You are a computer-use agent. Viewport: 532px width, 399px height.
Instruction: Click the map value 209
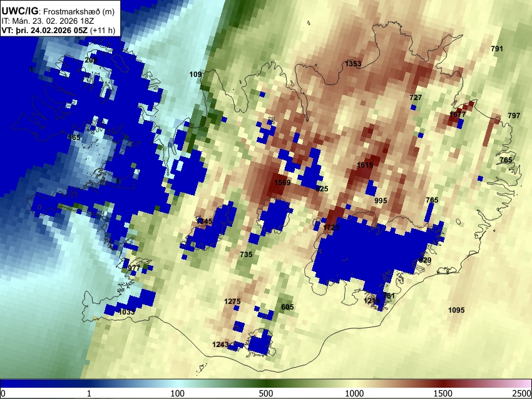tap(91, 60)
